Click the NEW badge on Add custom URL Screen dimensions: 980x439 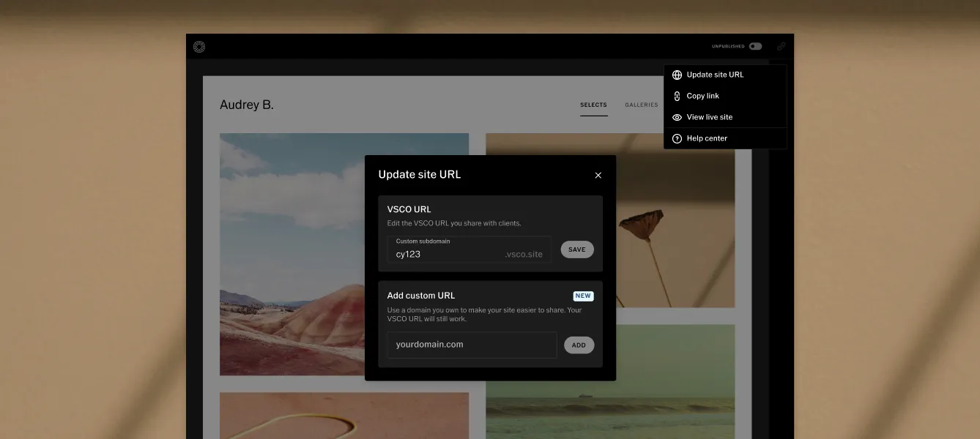tap(583, 296)
